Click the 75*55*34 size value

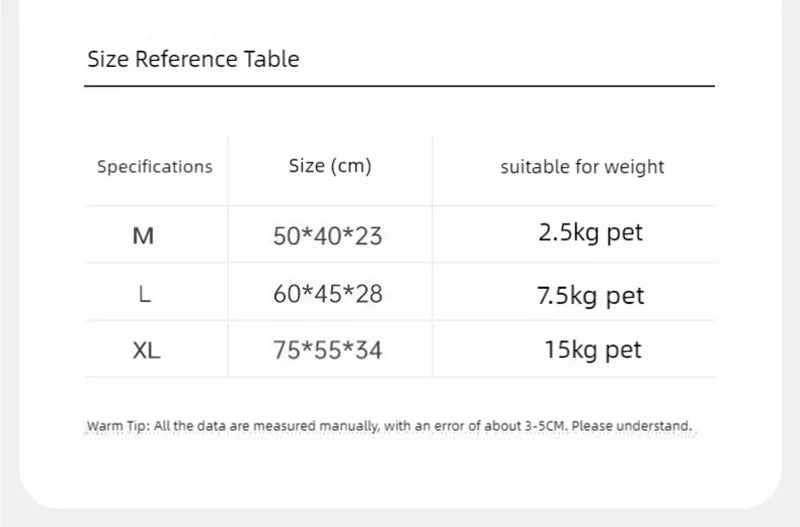[x=328, y=350]
